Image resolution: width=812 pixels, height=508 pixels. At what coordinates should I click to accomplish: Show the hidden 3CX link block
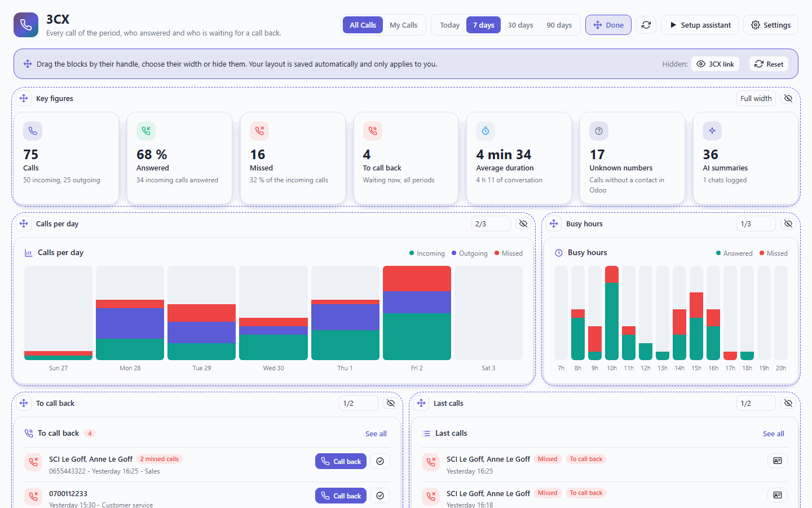716,64
